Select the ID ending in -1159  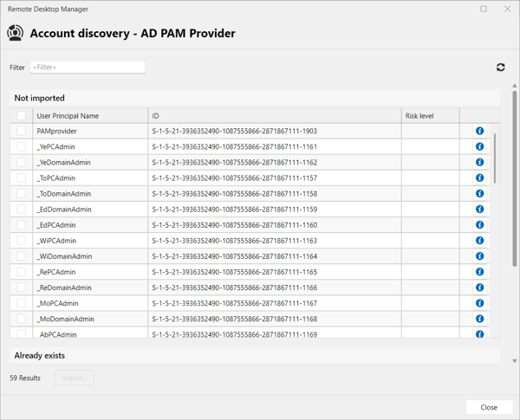coord(235,210)
